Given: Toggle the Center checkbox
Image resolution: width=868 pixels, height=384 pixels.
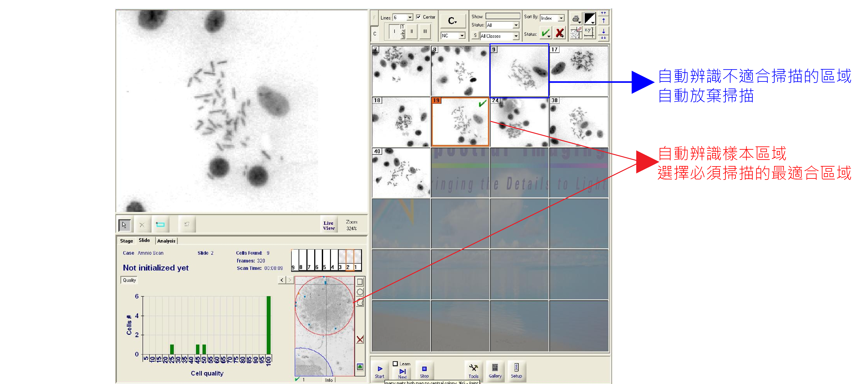Looking at the screenshot, I should (418, 17).
